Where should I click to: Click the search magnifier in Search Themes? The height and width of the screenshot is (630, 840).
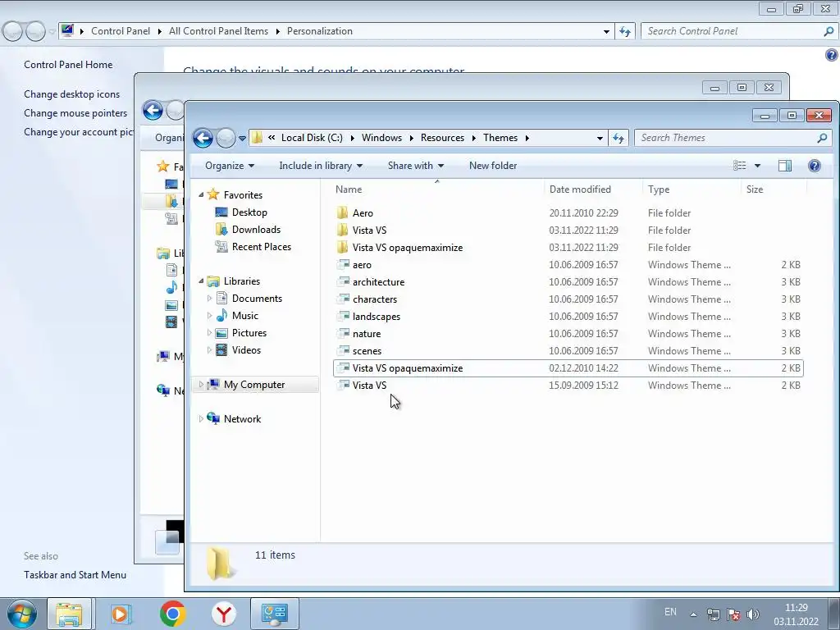[822, 138]
